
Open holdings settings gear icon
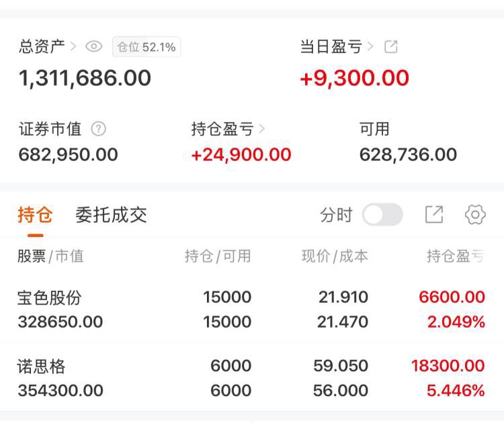click(x=475, y=215)
